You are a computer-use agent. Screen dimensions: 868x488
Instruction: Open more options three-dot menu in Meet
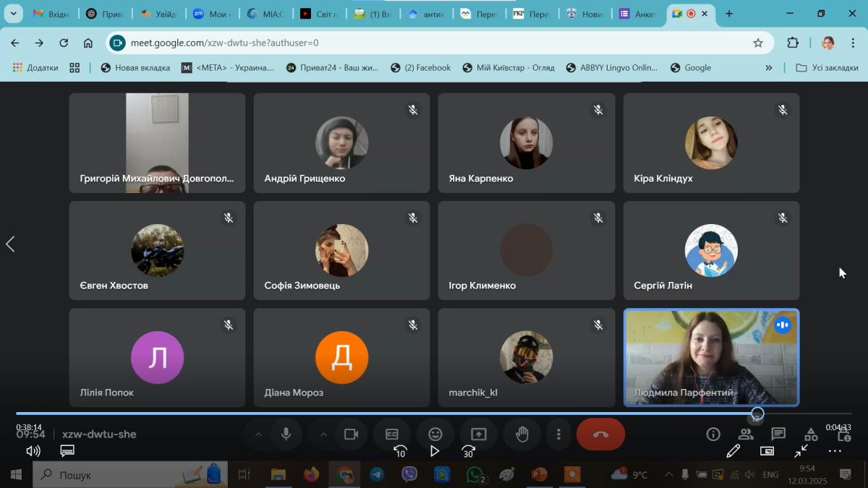(558, 435)
